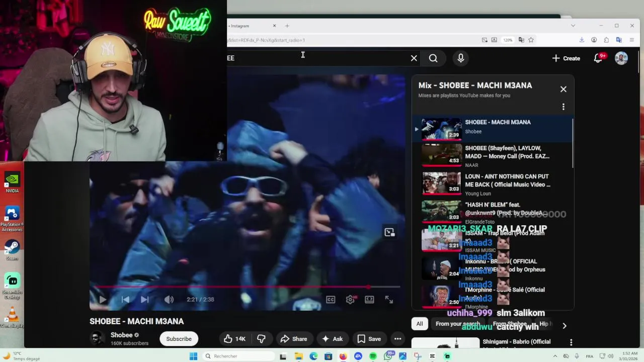Skip to the previous video
The width and height of the screenshot is (644, 362).
click(x=125, y=300)
